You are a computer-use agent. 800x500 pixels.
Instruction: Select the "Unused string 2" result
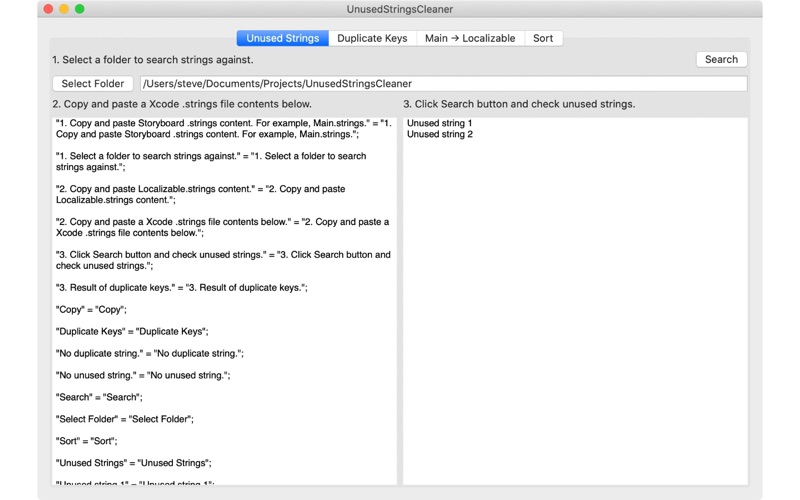click(440, 134)
